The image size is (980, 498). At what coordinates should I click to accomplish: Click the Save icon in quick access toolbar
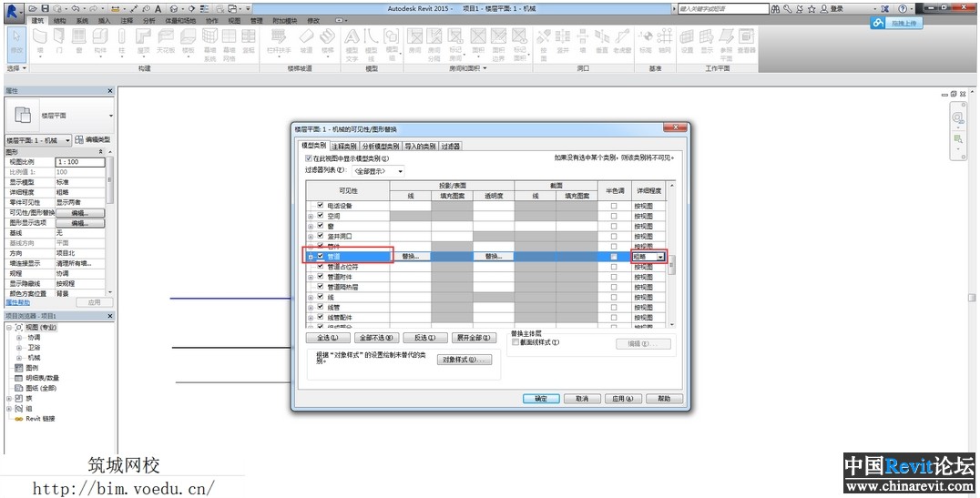point(45,9)
